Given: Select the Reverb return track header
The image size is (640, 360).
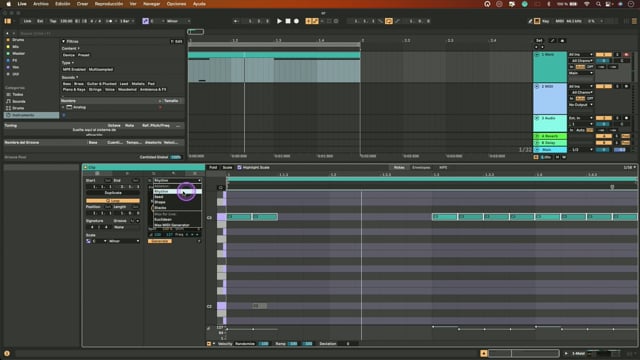Looking at the screenshot, I should [x=550, y=136].
